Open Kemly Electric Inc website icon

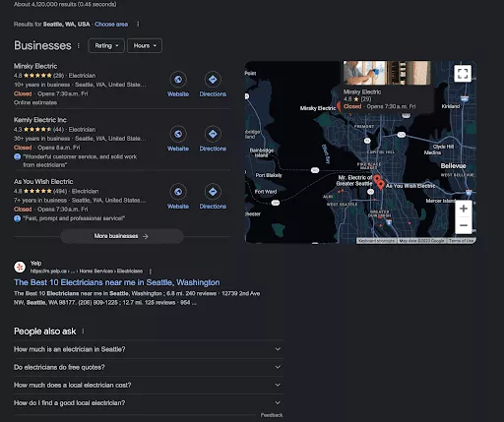tap(178, 134)
